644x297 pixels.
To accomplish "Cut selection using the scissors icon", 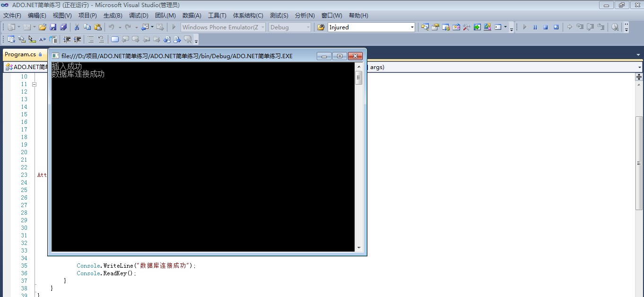I will (x=77, y=27).
